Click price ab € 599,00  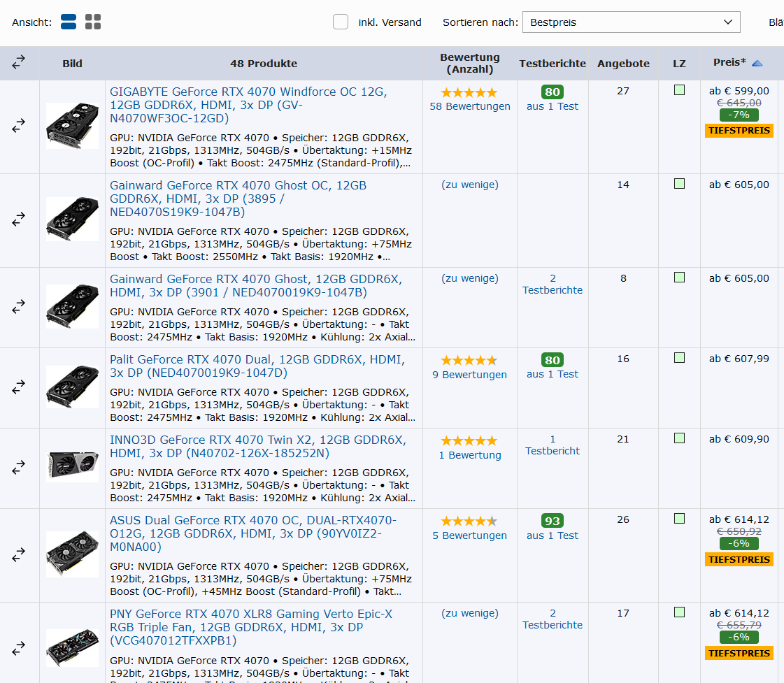(x=739, y=91)
